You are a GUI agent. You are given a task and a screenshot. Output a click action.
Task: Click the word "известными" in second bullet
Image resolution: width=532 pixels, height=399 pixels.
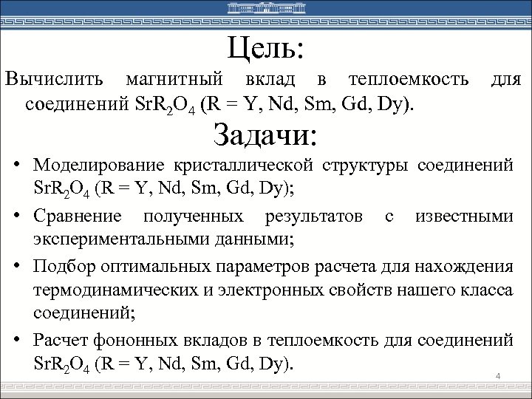tap(465, 216)
